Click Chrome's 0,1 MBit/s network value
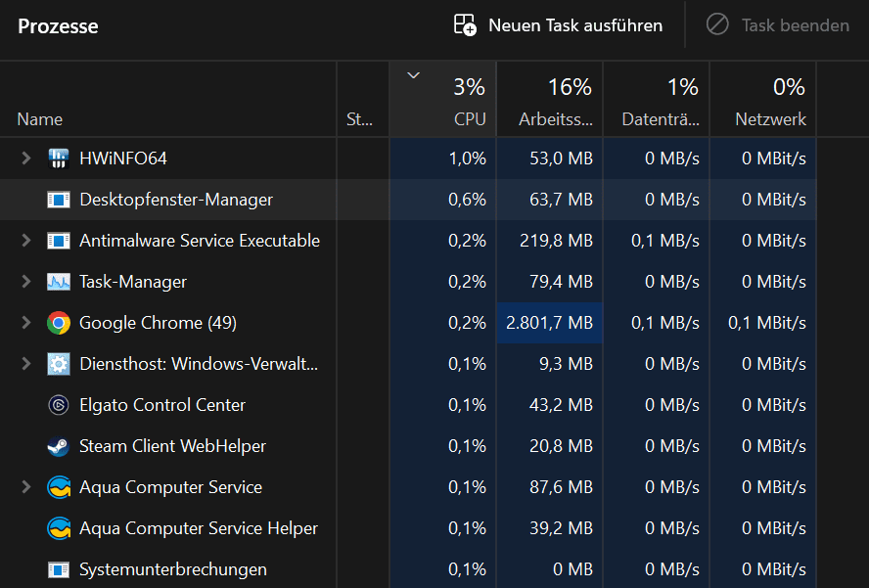 [767, 323]
